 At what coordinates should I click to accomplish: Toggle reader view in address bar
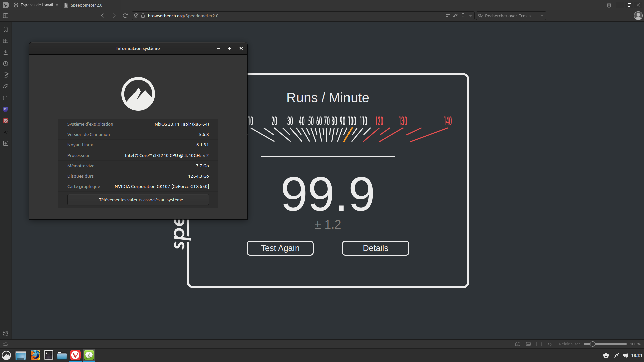click(x=448, y=16)
